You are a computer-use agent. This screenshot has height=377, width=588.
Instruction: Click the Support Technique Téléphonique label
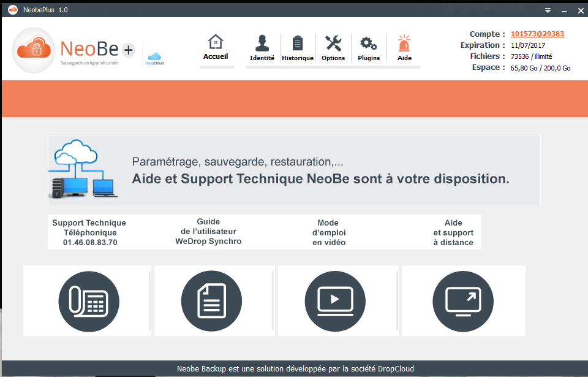(89, 232)
